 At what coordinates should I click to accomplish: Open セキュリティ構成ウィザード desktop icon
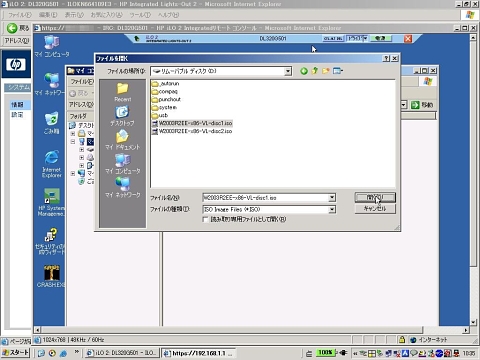(50, 241)
